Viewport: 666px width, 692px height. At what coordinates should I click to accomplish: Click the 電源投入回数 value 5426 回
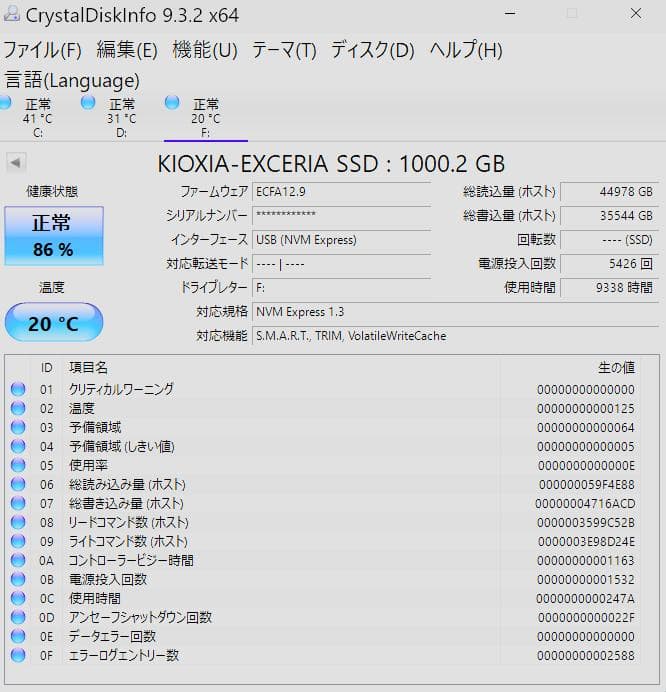610,264
